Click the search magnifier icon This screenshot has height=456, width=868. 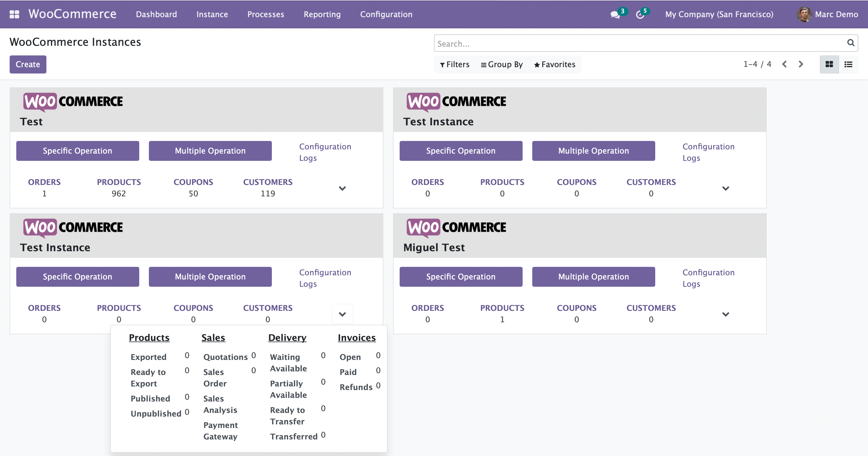click(850, 43)
